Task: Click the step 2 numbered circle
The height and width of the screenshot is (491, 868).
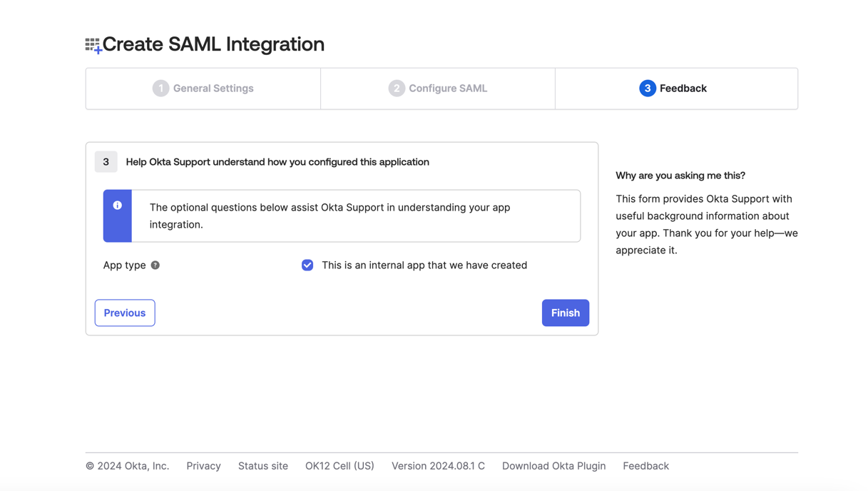Action: pyautogui.click(x=397, y=88)
